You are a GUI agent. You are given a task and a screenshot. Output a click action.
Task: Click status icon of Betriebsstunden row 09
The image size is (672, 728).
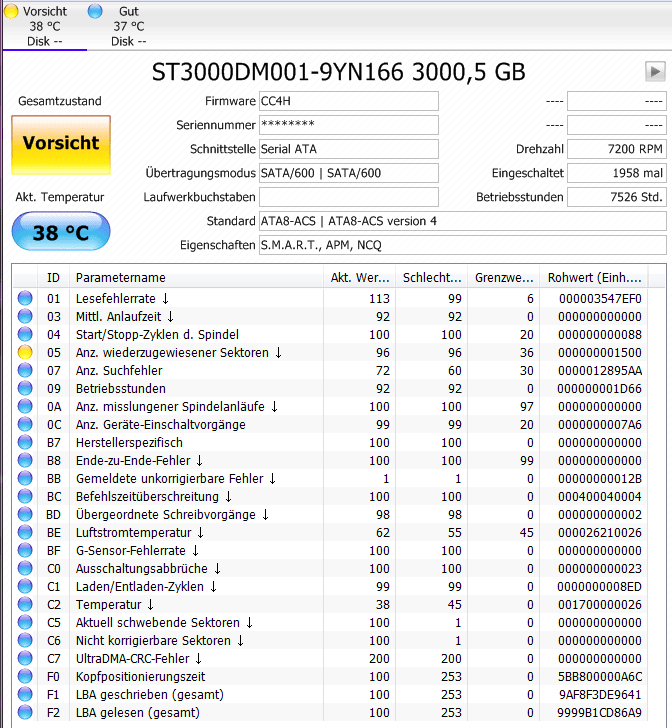point(25,388)
